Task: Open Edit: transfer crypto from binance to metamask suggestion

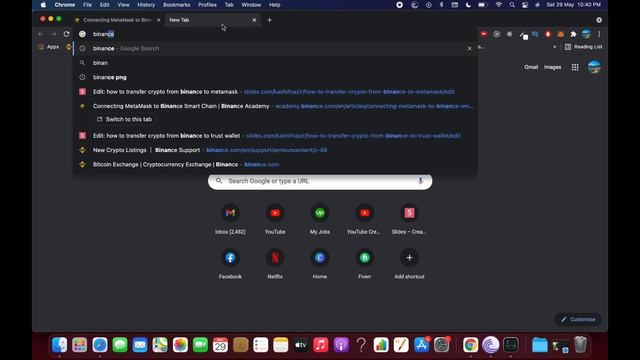Action: [275, 92]
